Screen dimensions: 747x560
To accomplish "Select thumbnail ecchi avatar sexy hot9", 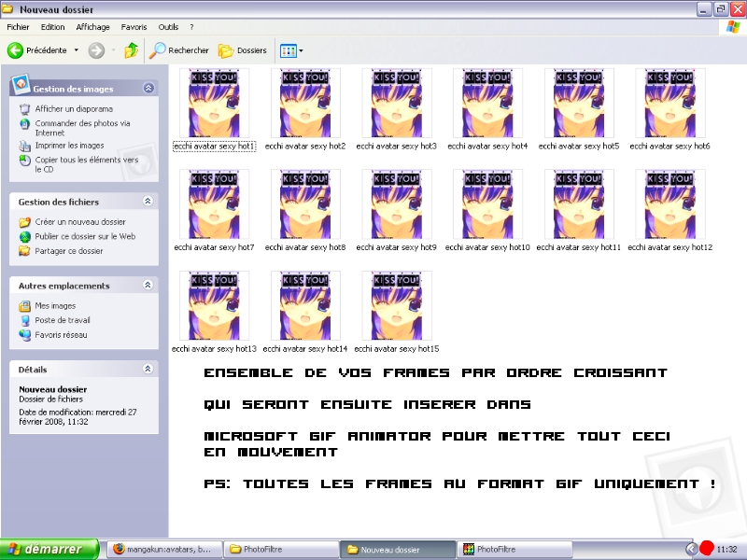I will tap(397, 204).
